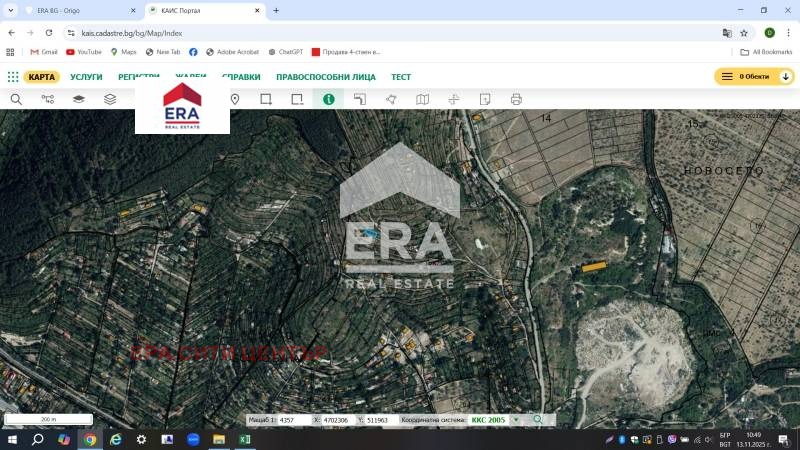Click the green coordinate search button
This screenshot has width=800, height=450.
[538, 420]
